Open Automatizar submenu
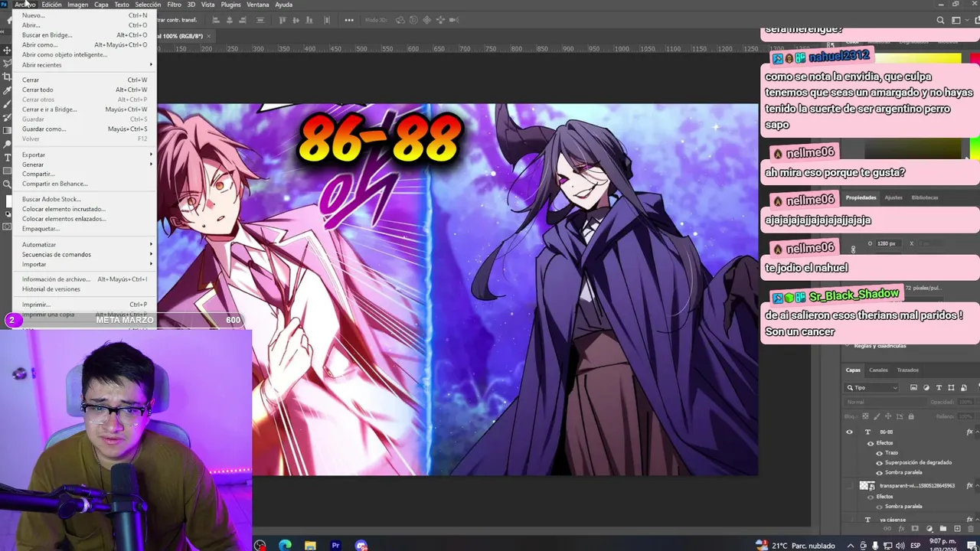Viewport: 980px width, 551px height. (x=84, y=245)
